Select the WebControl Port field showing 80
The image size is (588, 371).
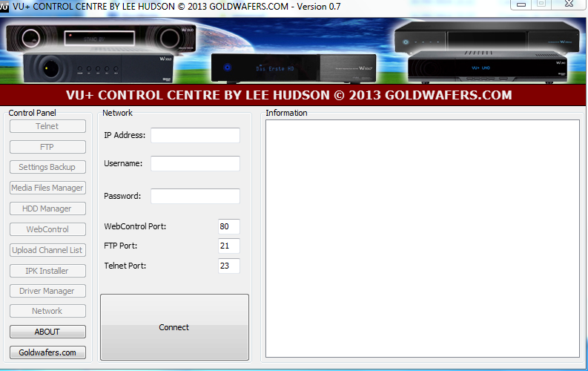pos(229,226)
